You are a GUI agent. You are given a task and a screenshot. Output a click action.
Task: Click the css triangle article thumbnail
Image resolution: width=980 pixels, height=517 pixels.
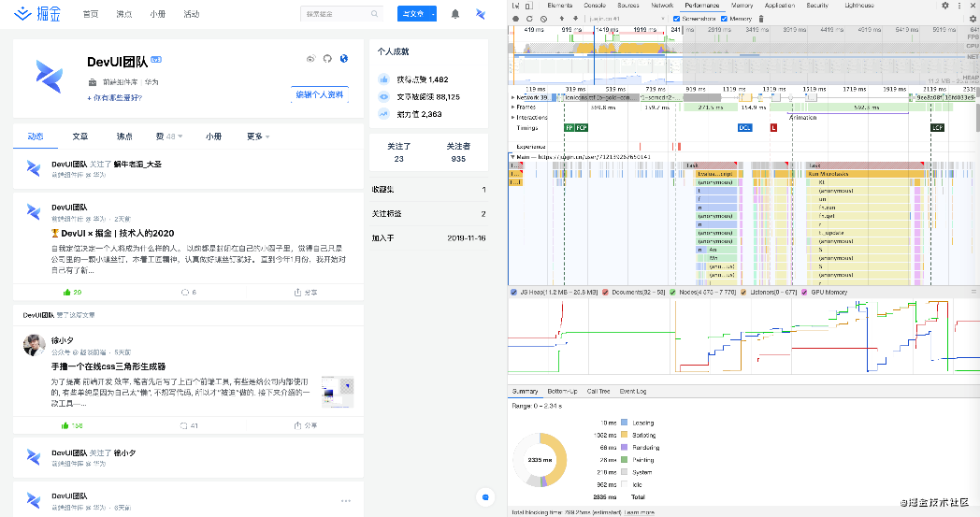338,392
